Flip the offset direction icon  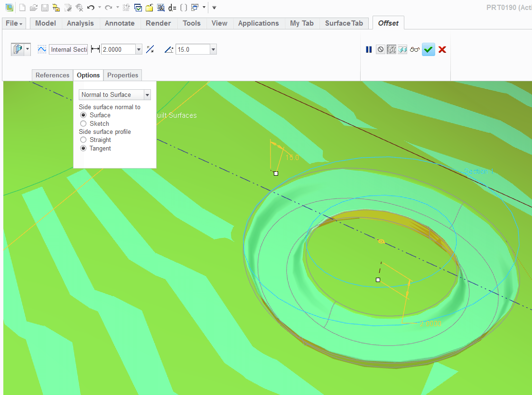tap(150, 49)
